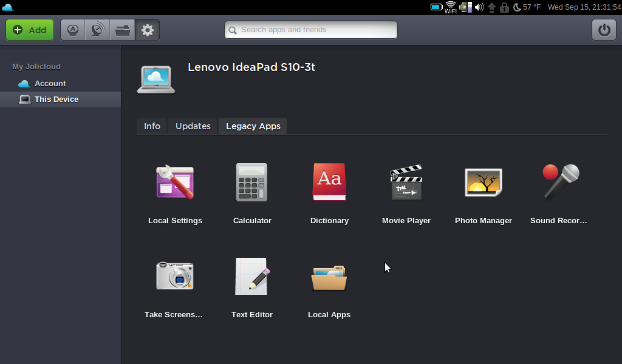Select the Legacy Apps tab
The image size is (622, 364).
click(253, 126)
